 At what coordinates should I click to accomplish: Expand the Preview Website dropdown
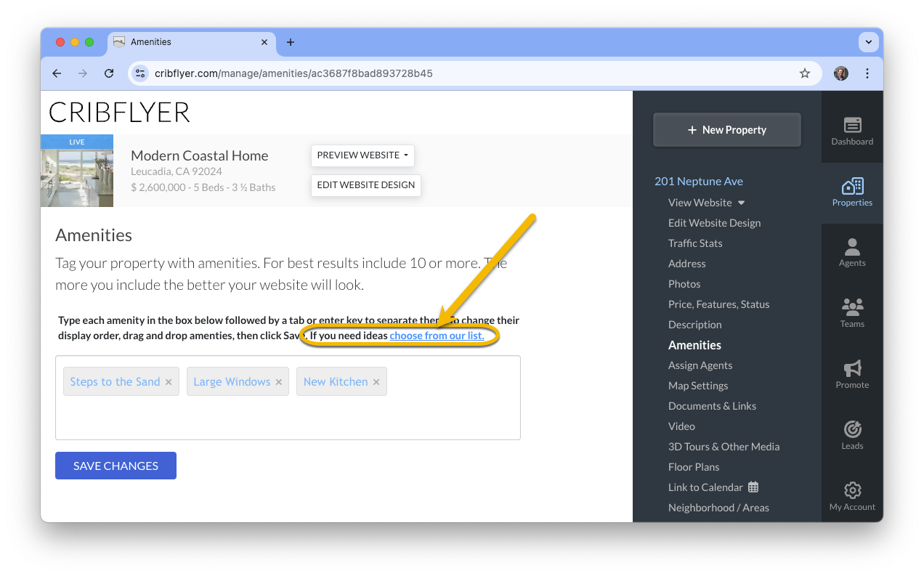pyautogui.click(x=362, y=155)
